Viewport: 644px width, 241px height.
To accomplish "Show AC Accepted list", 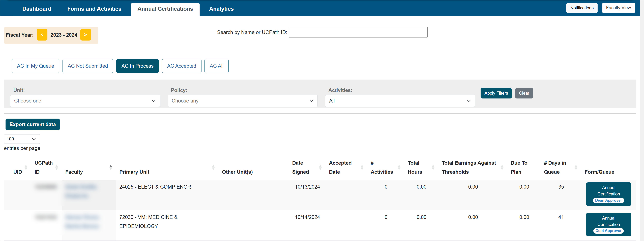I will [182, 66].
